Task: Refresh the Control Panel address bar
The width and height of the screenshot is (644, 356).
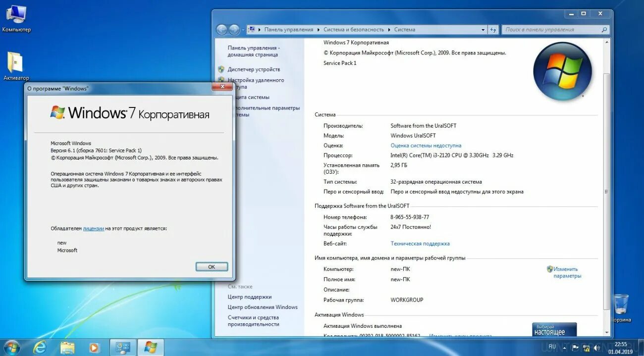Action: click(x=493, y=30)
